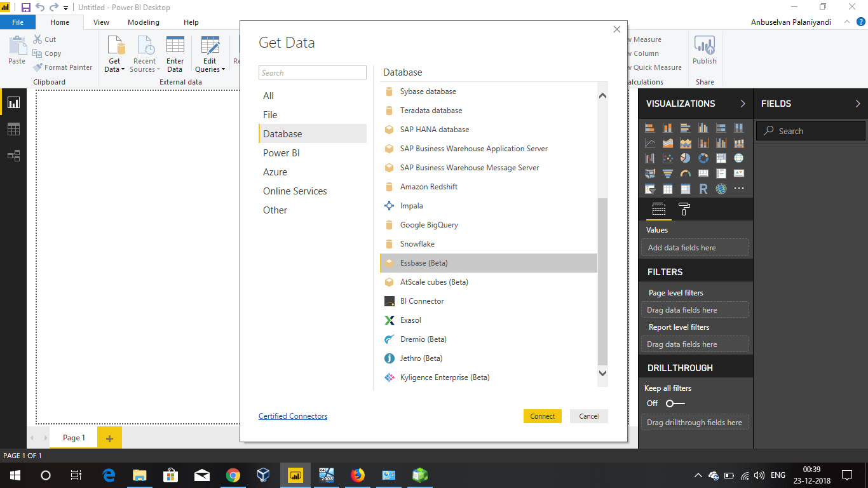868x488 pixels.
Task: Switch to the Fields well pane icon
Action: pyautogui.click(x=659, y=209)
